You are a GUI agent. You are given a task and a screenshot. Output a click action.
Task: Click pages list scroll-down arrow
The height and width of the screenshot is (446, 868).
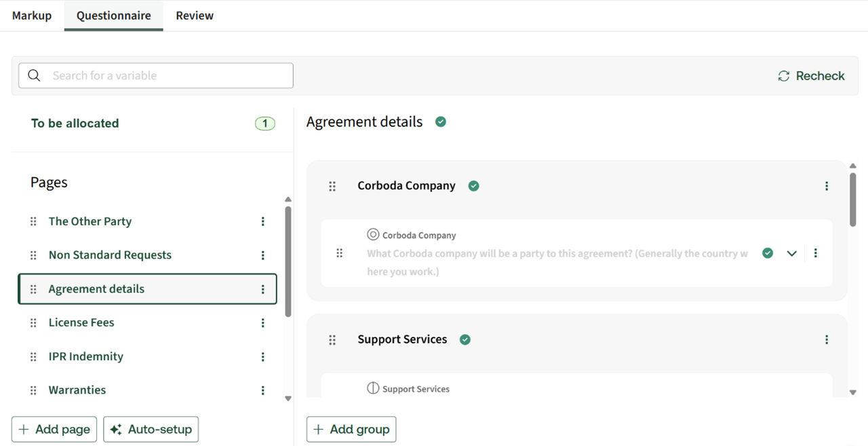point(288,398)
